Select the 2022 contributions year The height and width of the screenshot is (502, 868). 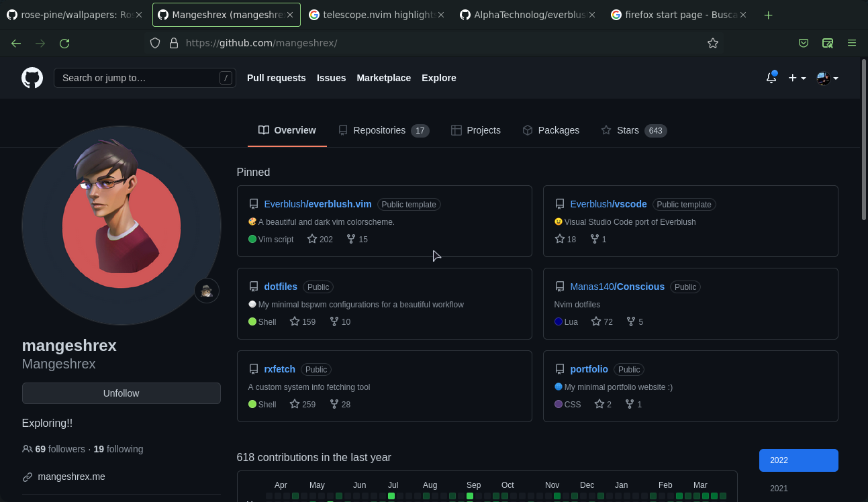click(x=799, y=460)
